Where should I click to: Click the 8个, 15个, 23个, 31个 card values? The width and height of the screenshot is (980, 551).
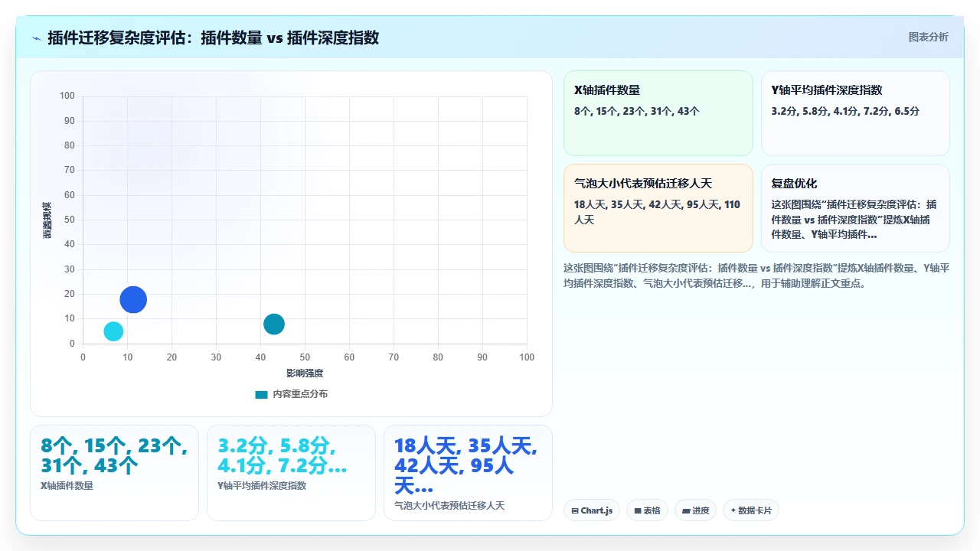[x=637, y=111]
